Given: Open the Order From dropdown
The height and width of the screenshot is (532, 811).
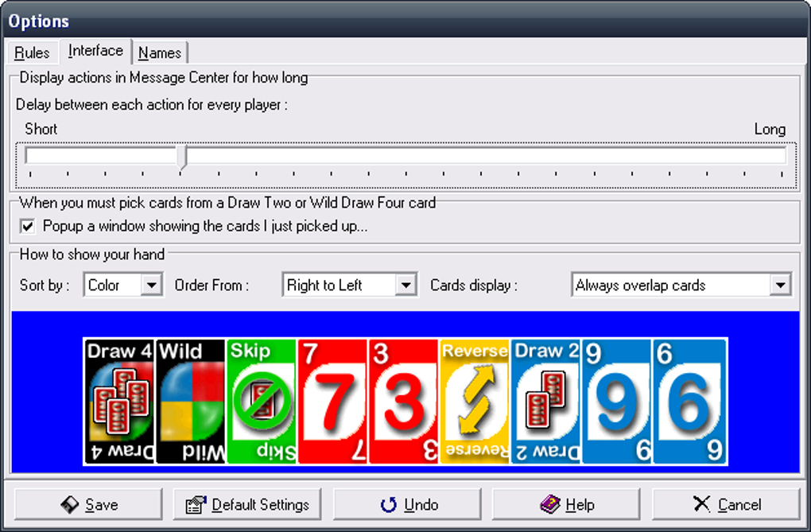Looking at the screenshot, I should point(405,285).
